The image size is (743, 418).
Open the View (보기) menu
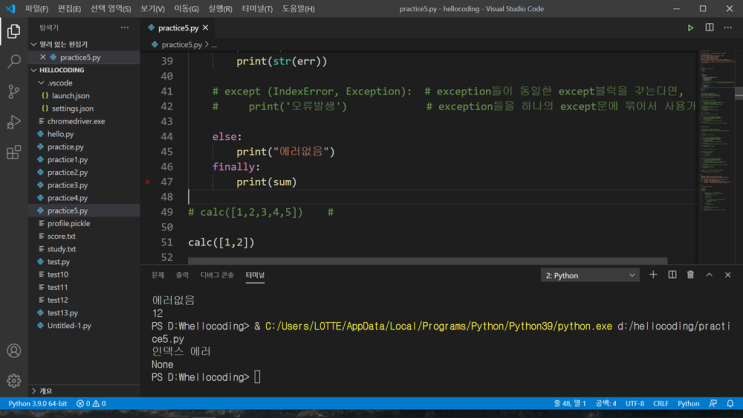click(153, 9)
